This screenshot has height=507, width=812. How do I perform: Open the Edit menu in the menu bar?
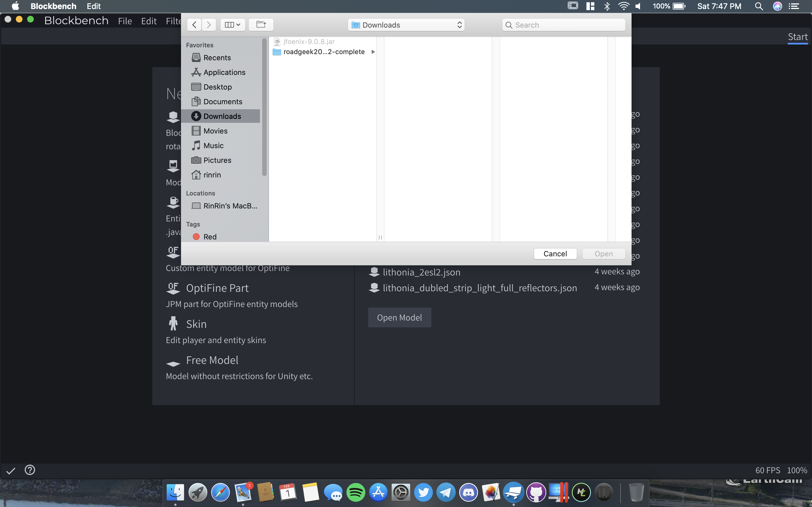[x=93, y=6]
